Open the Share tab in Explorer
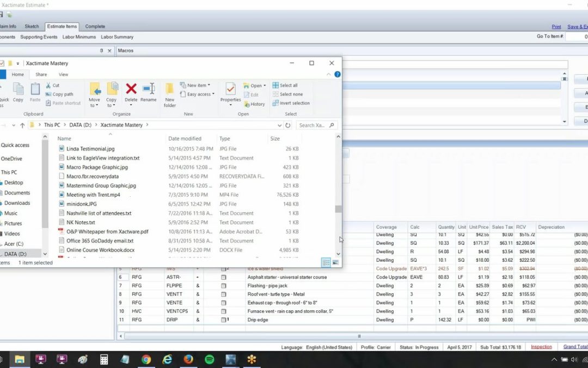 click(x=41, y=74)
